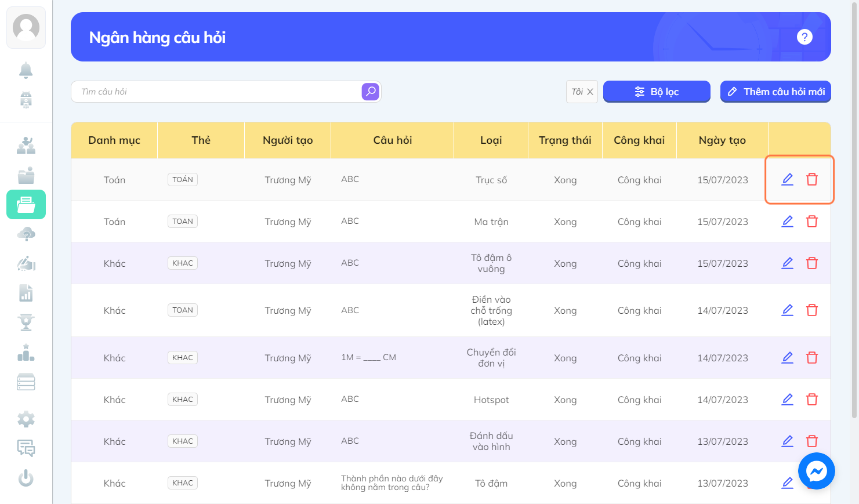Click the Trạng thái column header
The image size is (859, 504).
pyautogui.click(x=565, y=140)
